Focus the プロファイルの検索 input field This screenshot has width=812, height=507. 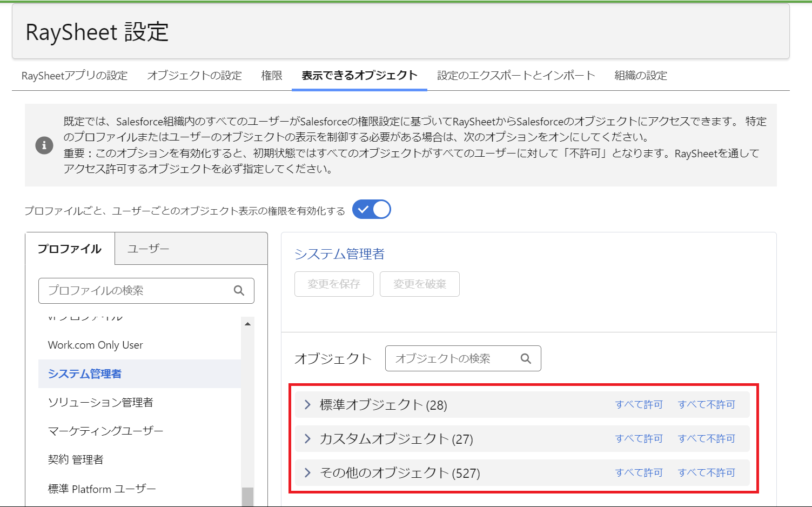point(146,291)
